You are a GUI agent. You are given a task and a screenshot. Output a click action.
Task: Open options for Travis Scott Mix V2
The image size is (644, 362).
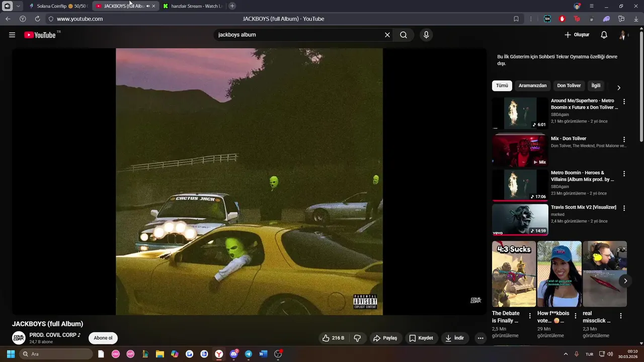pyautogui.click(x=624, y=208)
